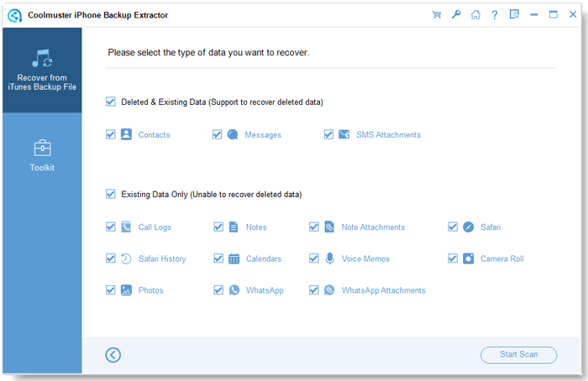Uncheck Deleted & Existing Data group checkbox
This screenshot has width=588, height=381.
[x=111, y=102]
